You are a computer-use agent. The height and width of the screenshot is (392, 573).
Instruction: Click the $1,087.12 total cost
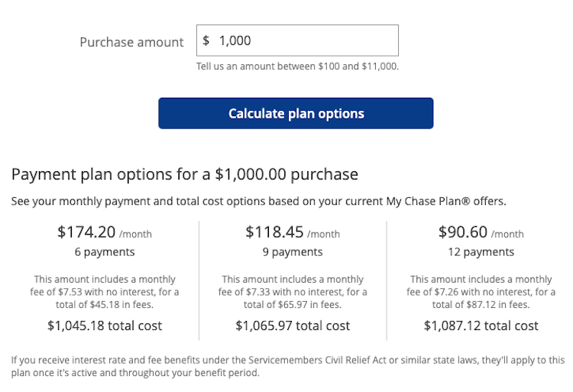(481, 326)
